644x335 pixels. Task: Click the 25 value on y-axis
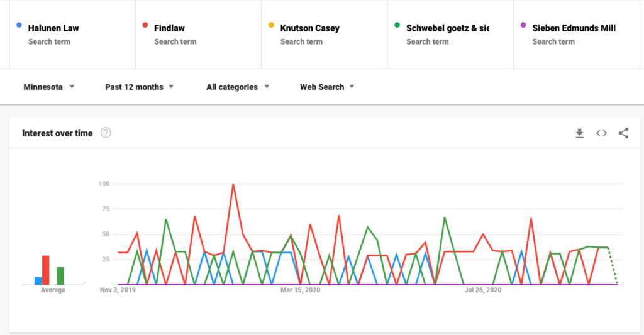click(106, 260)
